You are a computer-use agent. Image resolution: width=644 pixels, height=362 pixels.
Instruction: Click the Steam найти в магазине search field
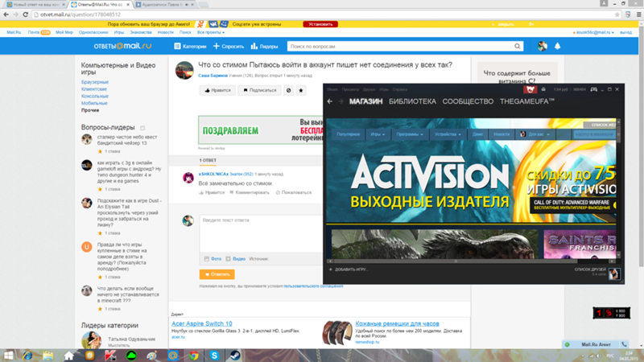(x=594, y=134)
